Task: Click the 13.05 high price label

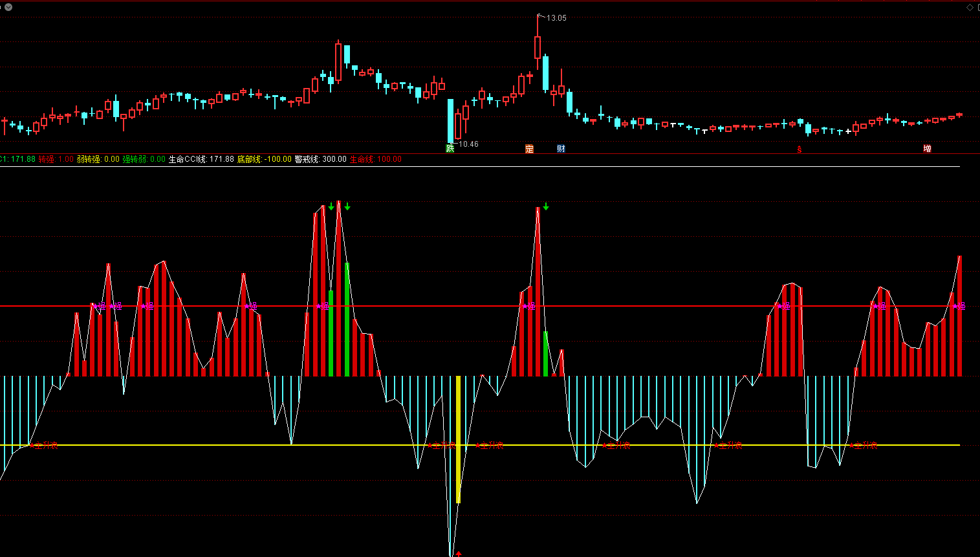Action: click(556, 18)
